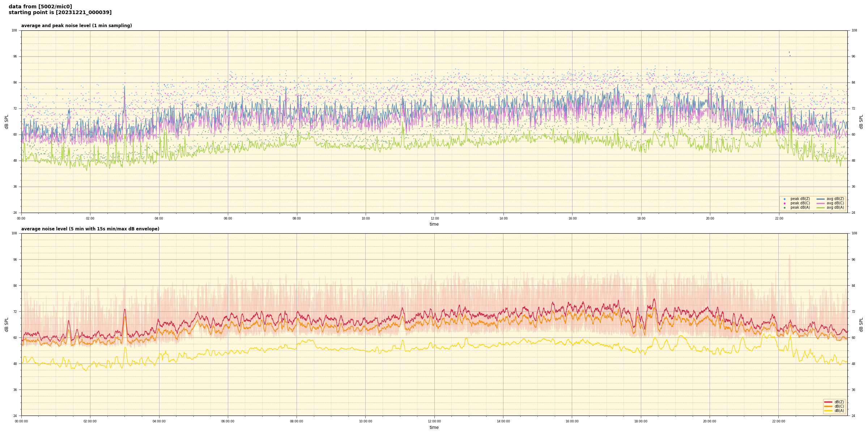Click the 12:00 tick label on top chart
This screenshot has height=434, width=868.
click(434, 218)
